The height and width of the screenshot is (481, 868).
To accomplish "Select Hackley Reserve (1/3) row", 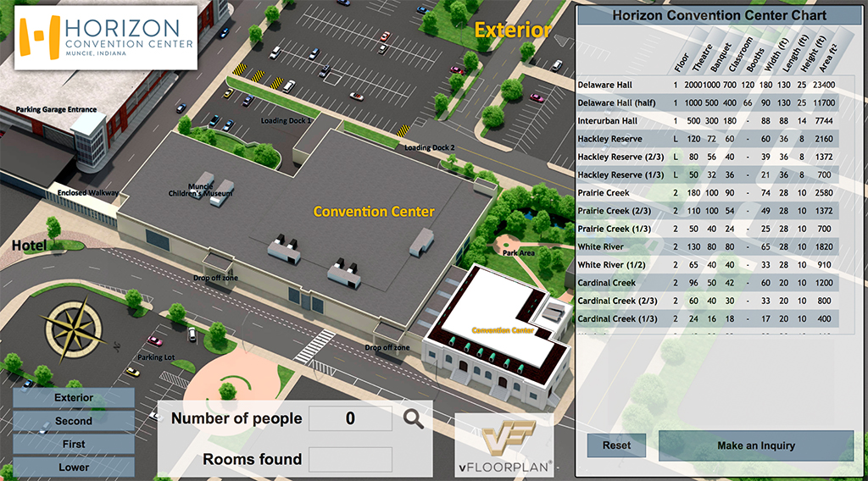I will (708, 174).
